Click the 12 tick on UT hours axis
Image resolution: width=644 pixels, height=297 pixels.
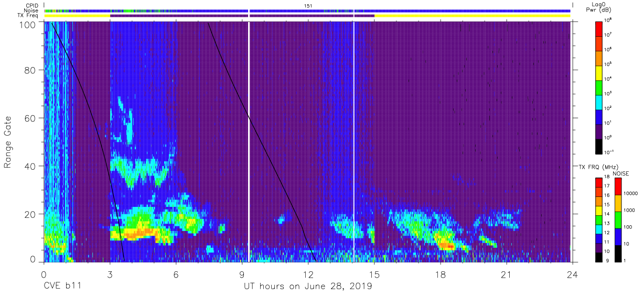308,274
